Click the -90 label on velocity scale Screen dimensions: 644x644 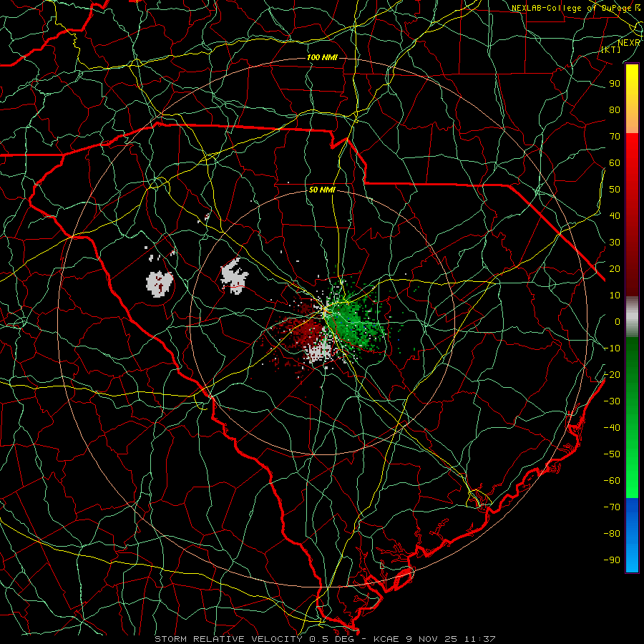tap(612, 560)
